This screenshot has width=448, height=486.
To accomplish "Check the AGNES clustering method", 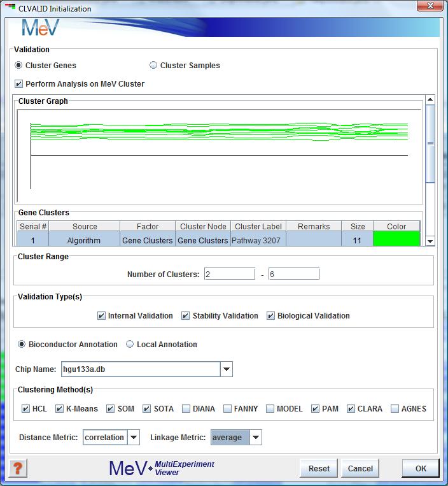I will [x=395, y=409].
